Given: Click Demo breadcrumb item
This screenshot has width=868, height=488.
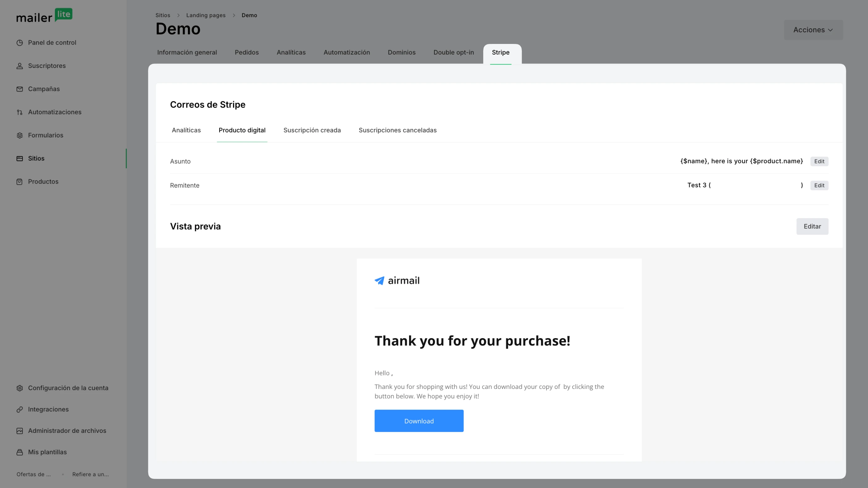Looking at the screenshot, I should tap(249, 16).
